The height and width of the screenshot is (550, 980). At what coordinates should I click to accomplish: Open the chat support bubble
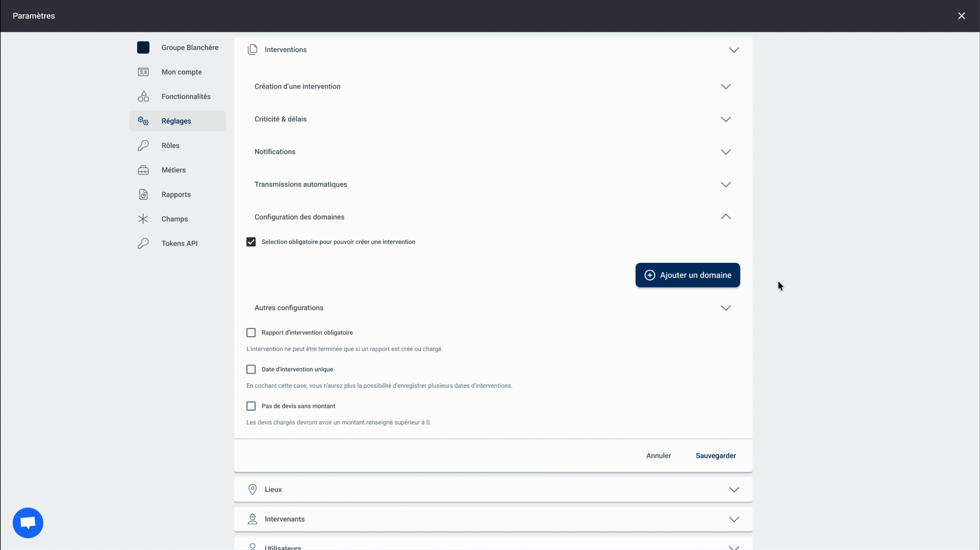pyautogui.click(x=28, y=523)
